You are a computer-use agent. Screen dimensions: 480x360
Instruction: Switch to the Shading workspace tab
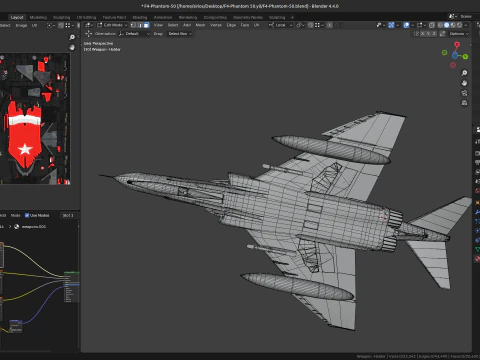[x=140, y=17]
